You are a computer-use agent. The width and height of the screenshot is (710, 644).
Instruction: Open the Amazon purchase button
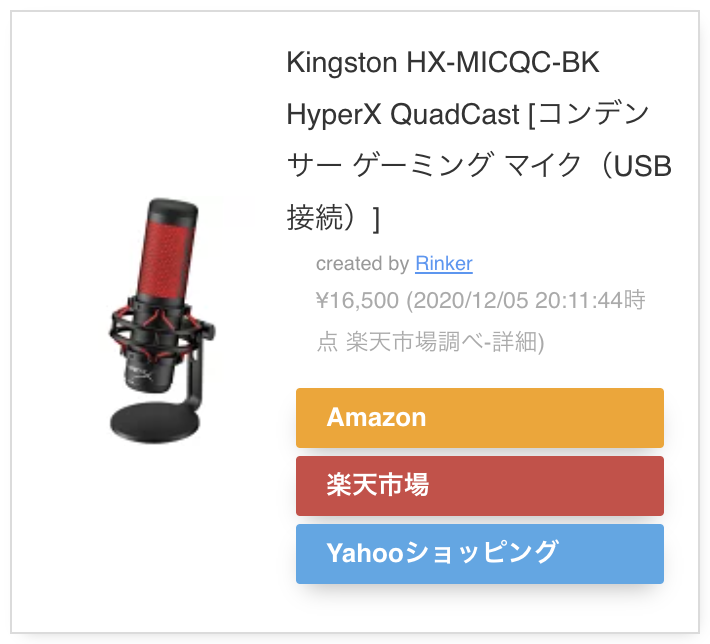point(480,418)
